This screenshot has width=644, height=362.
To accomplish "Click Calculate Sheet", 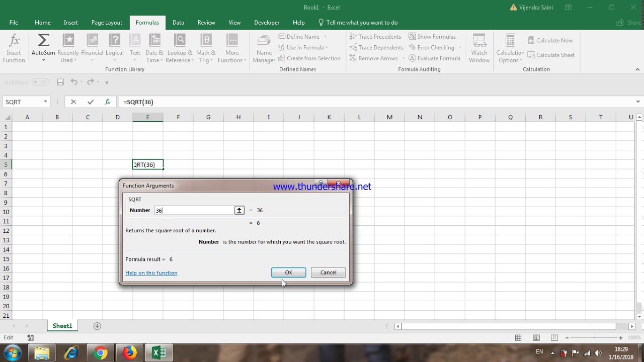I will click(551, 55).
